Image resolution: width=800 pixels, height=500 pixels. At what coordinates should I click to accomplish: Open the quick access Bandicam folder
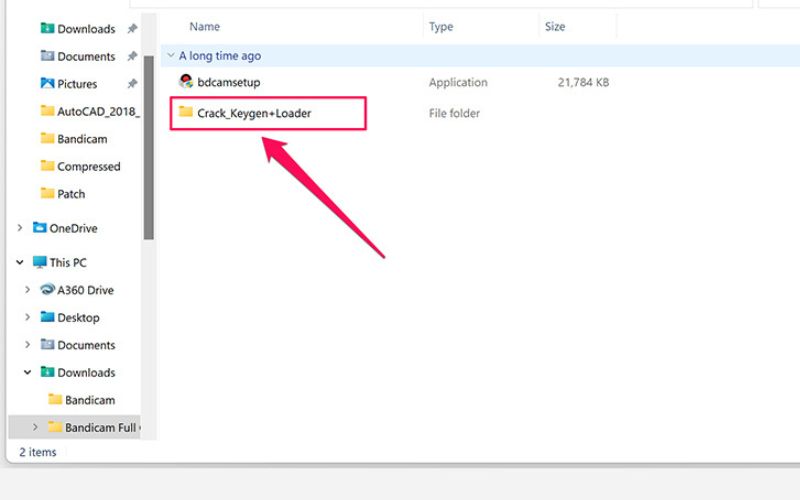[x=74, y=138]
